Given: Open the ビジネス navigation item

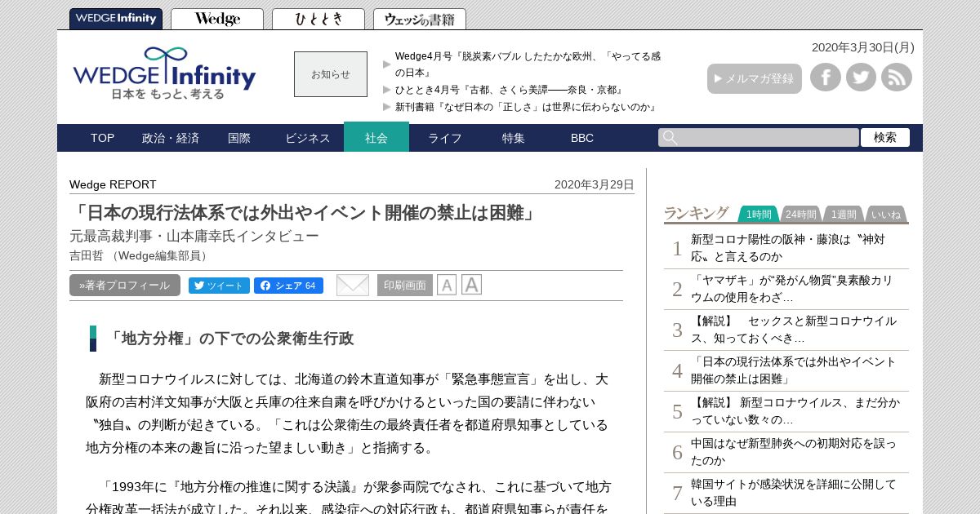Looking at the screenshot, I should point(308,138).
